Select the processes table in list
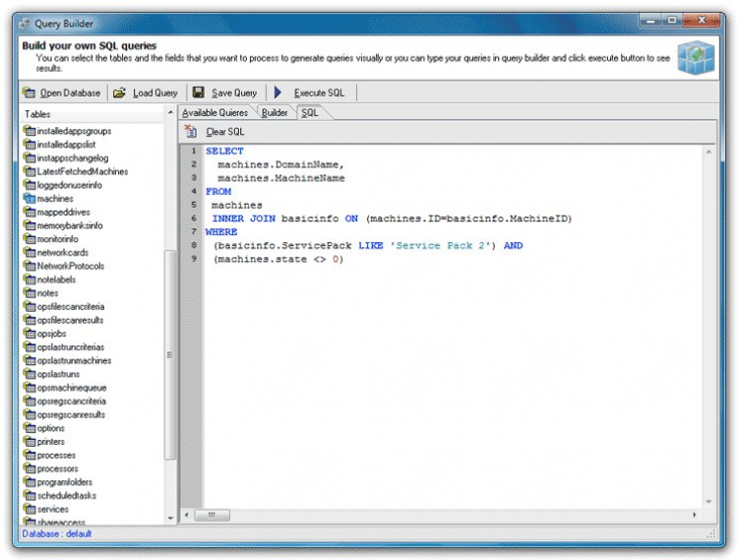This screenshot has height=560, width=738. 55,456
